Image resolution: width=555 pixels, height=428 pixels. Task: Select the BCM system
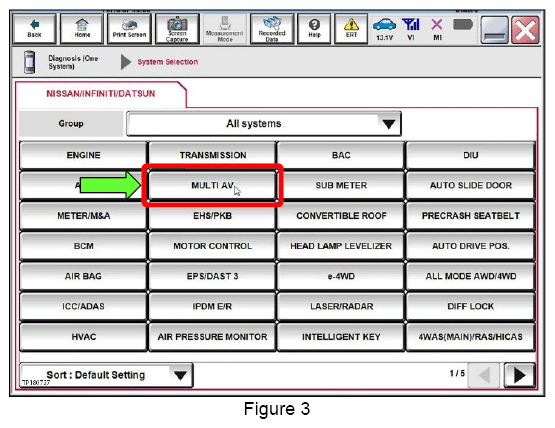click(x=84, y=246)
